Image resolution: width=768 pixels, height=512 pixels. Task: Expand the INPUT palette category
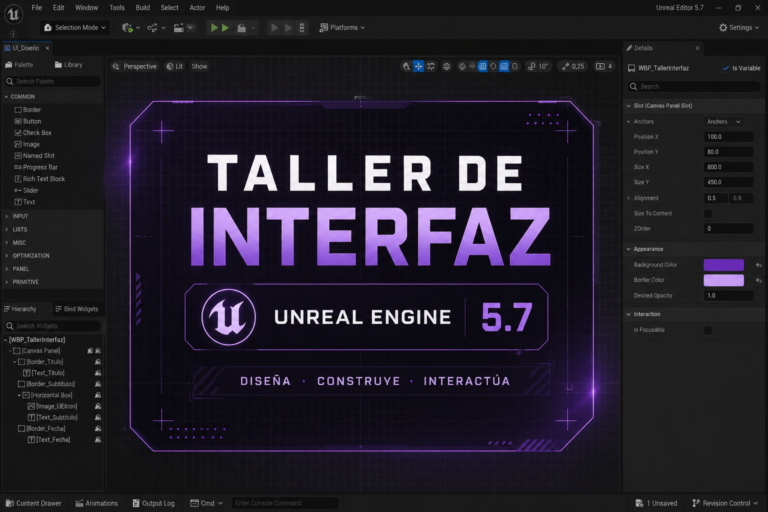pos(6,216)
